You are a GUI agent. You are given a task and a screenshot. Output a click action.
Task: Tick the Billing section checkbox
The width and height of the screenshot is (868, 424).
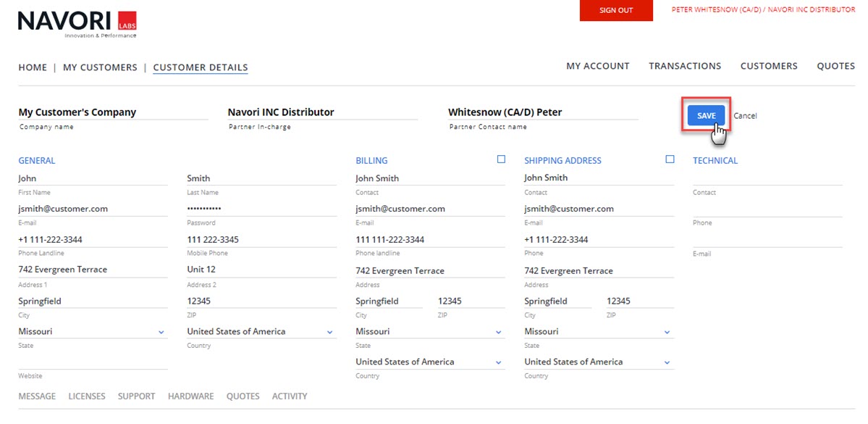tap(501, 159)
